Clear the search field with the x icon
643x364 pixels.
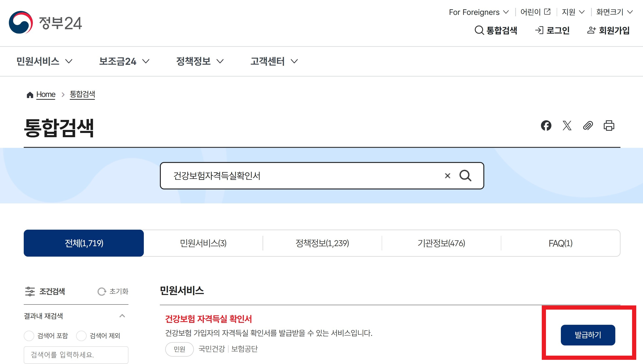click(x=448, y=176)
